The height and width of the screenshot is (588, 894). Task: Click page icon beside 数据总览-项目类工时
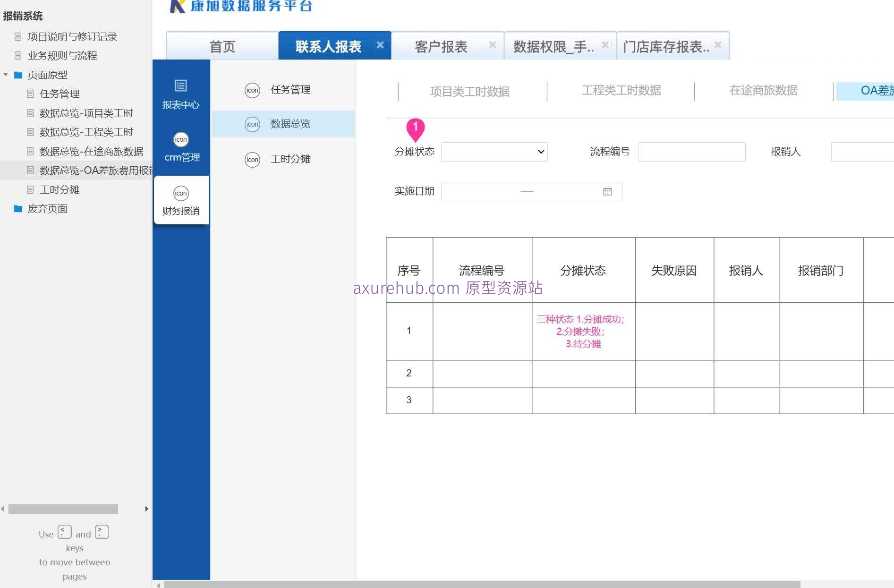click(30, 113)
